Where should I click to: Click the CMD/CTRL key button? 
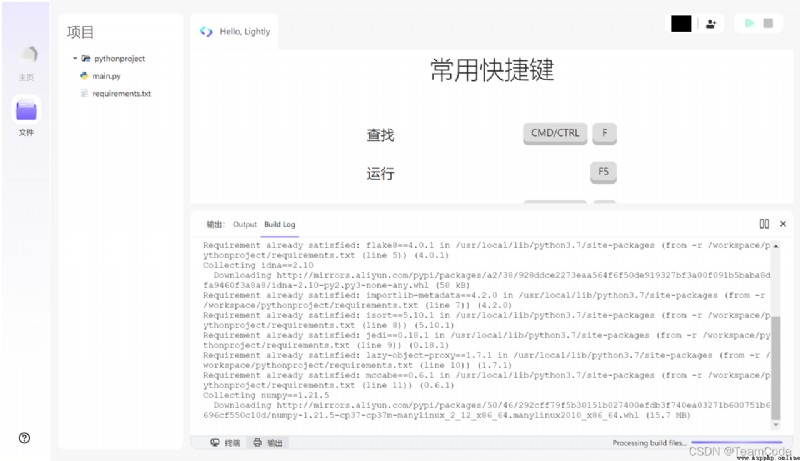click(x=555, y=133)
